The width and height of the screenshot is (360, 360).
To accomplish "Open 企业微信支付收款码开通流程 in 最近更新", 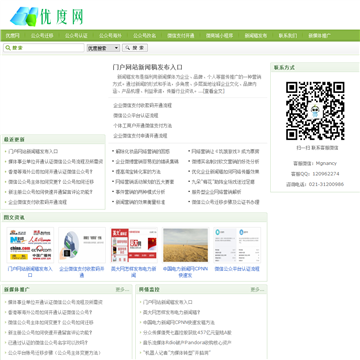I will (38, 202).
